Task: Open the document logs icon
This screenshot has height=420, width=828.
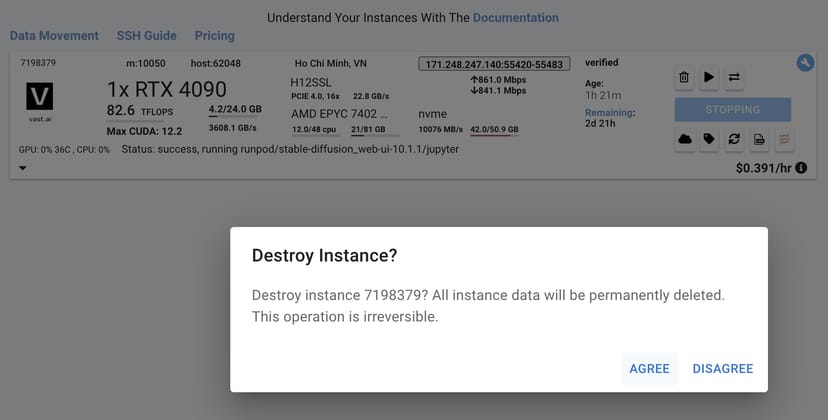Action: [758, 139]
